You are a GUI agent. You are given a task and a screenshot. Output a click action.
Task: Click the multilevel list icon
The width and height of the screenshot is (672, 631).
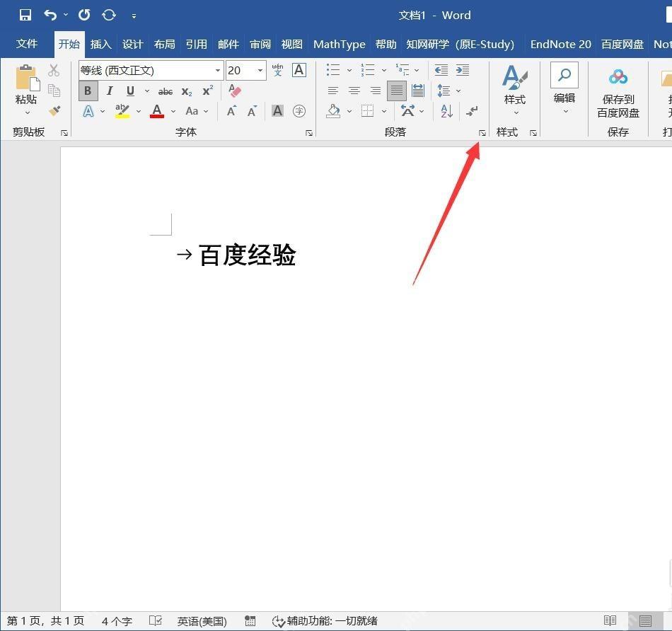tap(402, 70)
